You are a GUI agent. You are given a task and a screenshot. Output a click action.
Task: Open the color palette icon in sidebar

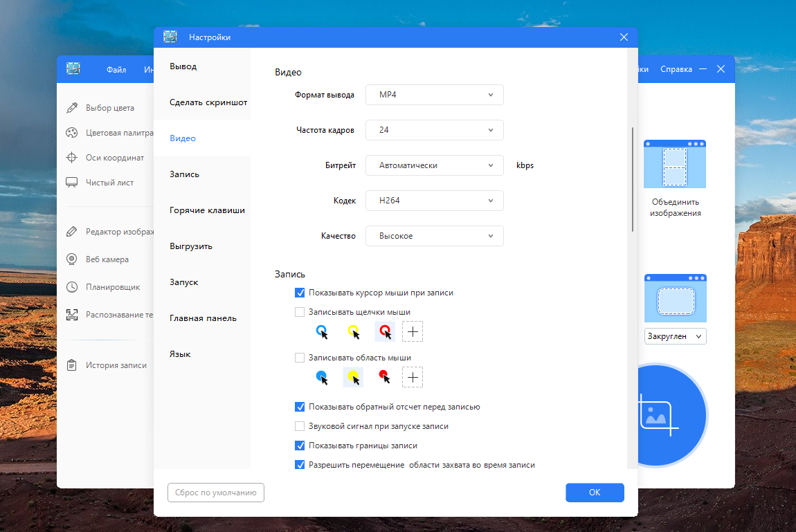coord(72,132)
